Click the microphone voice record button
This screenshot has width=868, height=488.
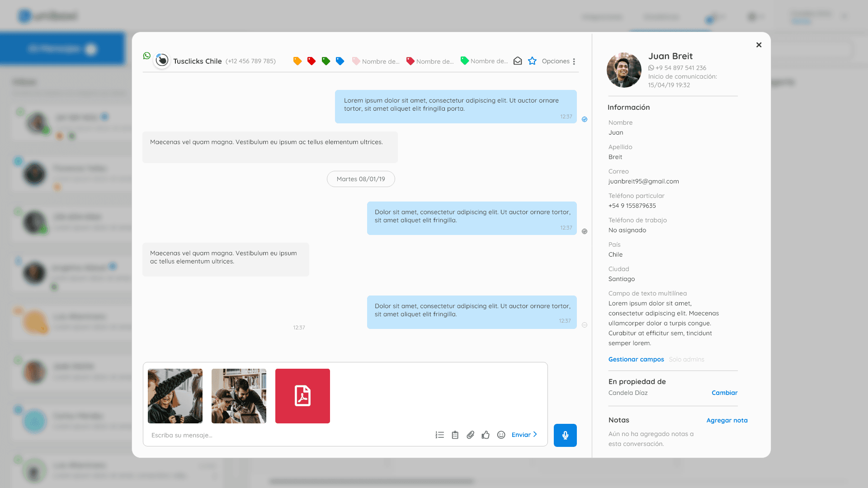565,435
